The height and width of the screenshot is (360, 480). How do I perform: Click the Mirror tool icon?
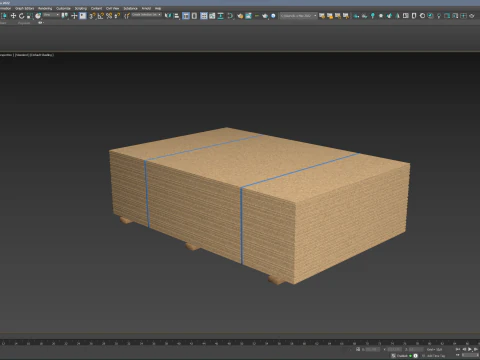tap(168, 16)
